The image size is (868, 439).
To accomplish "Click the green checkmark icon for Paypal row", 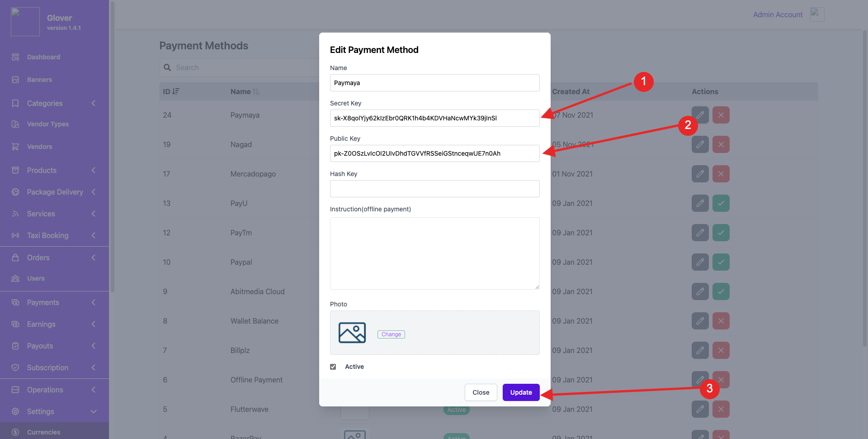I will point(721,262).
